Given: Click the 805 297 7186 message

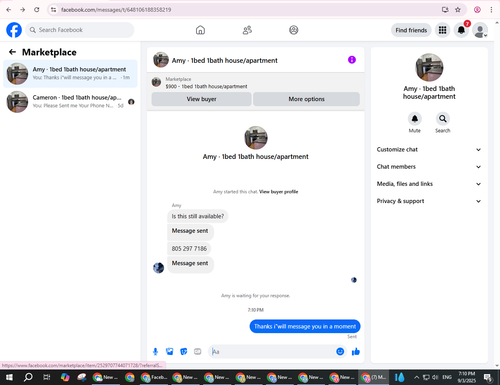Looking at the screenshot, I should [x=189, y=249].
